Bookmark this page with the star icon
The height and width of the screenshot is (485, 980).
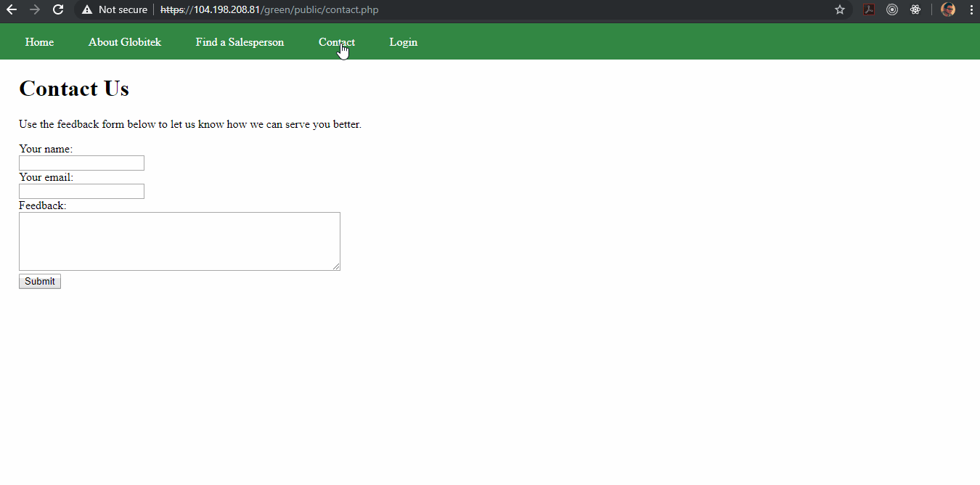[840, 10]
